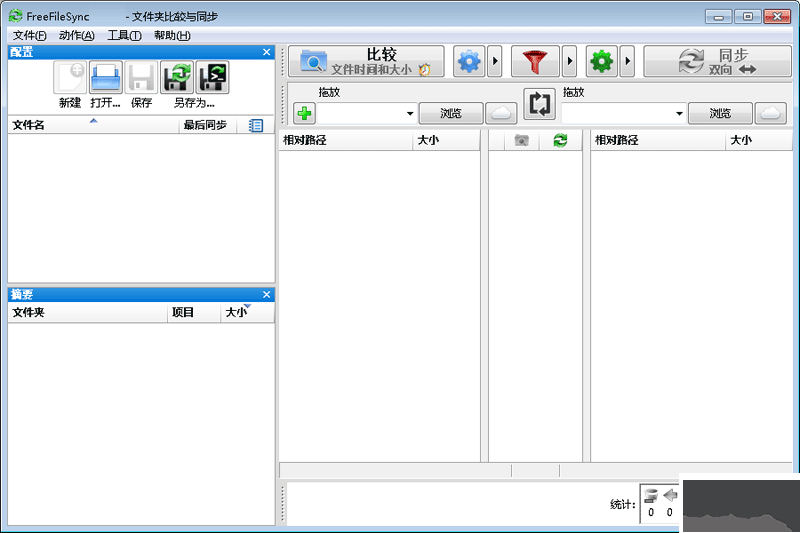Toggle the category view camera icon column
The width and height of the screenshot is (800, 533).
tap(521, 141)
